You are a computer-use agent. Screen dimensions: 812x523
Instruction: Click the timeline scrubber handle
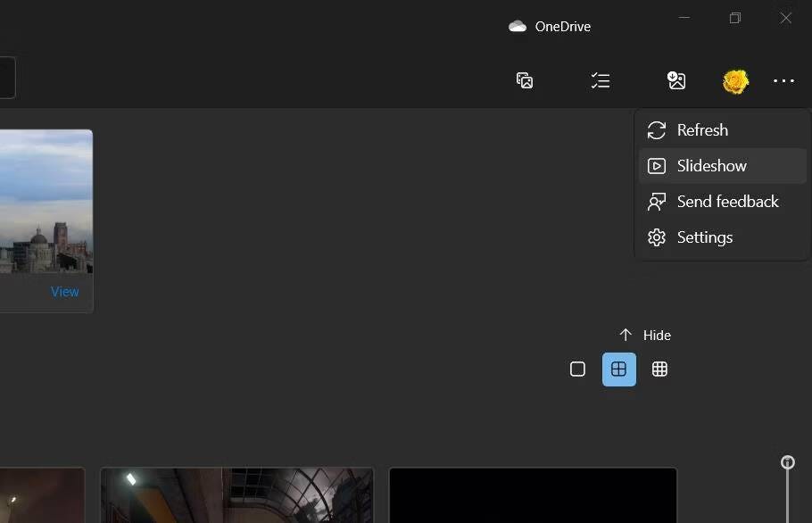(x=787, y=462)
